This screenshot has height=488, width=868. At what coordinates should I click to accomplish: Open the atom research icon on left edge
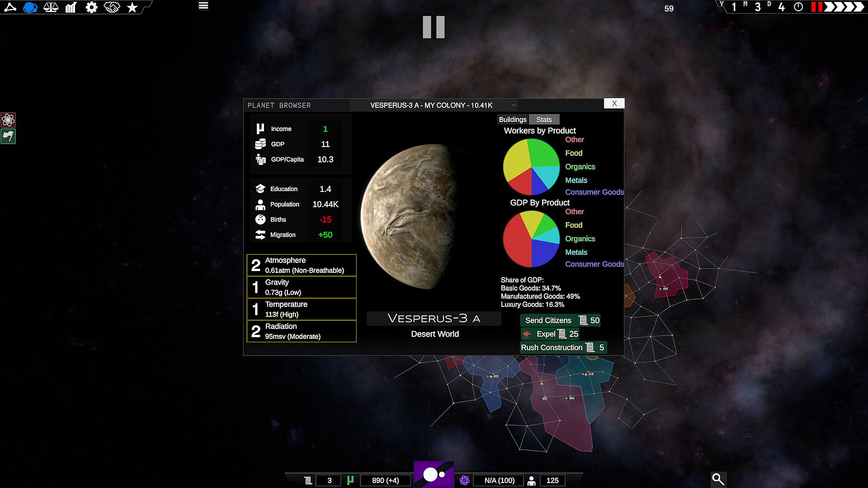[x=8, y=120]
